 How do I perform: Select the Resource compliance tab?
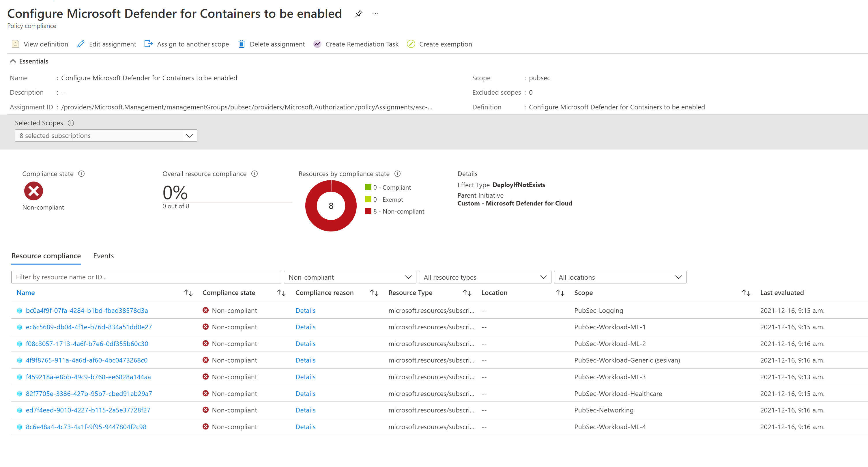tap(46, 256)
